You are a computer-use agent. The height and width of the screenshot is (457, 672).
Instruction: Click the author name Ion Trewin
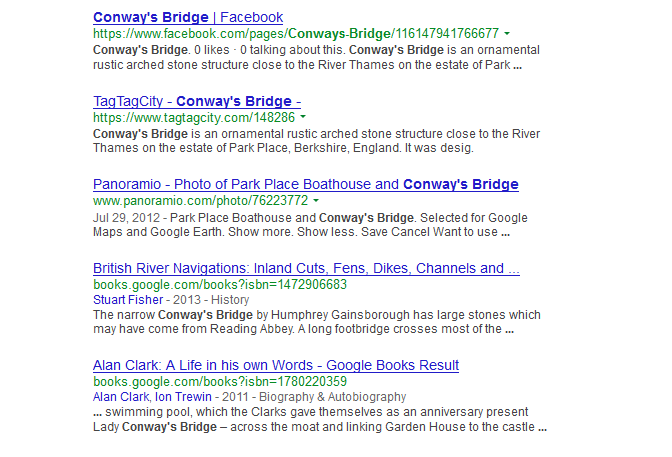183,397
